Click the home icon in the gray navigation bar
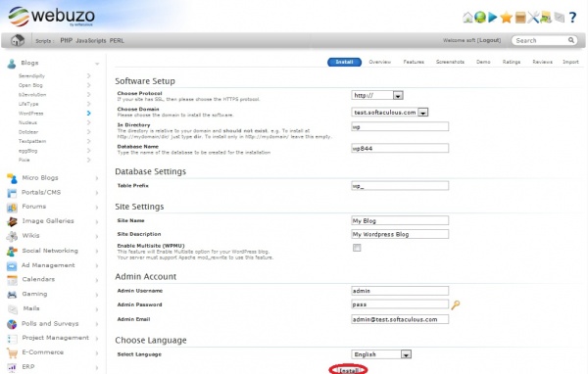This screenshot has width=588, height=374. (18, 40)
